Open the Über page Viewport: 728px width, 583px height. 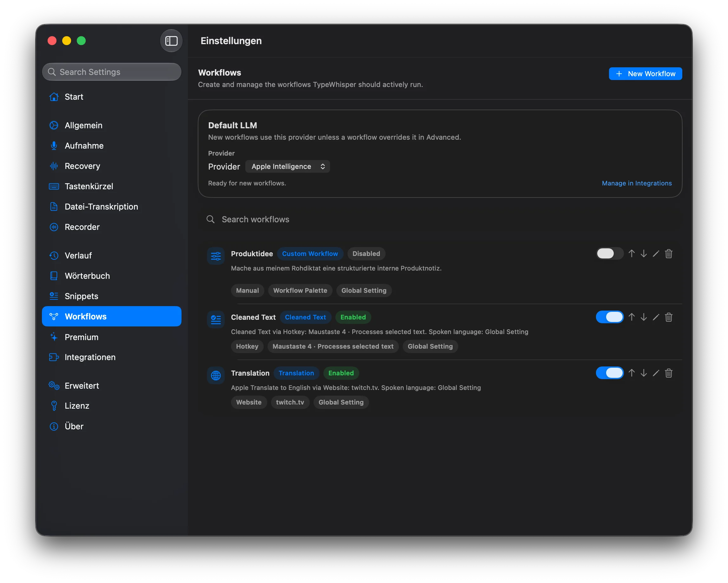click(111, 426)
